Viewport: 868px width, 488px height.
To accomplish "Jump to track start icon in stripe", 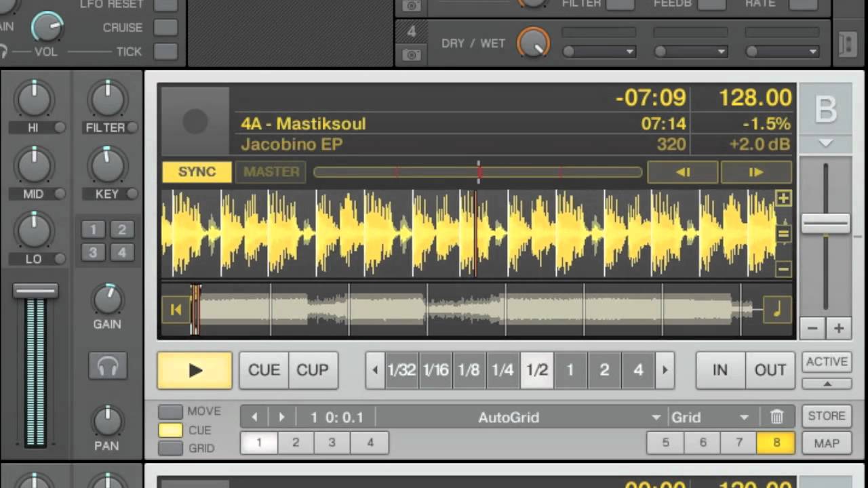I will [x=176, y=310].
